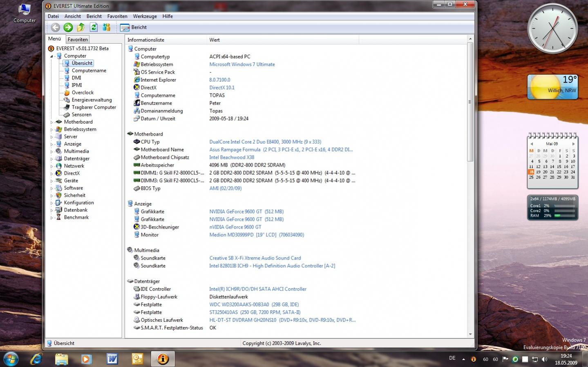Click the gray Back arrow in toolbar
This screenshot has width=588, height=367.
point(55,27)
